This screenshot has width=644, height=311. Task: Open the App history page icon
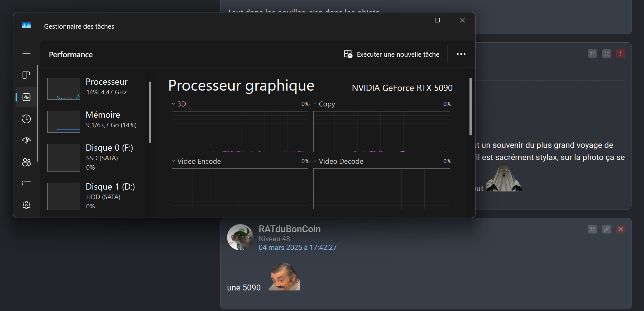click(x=26, y=119)
